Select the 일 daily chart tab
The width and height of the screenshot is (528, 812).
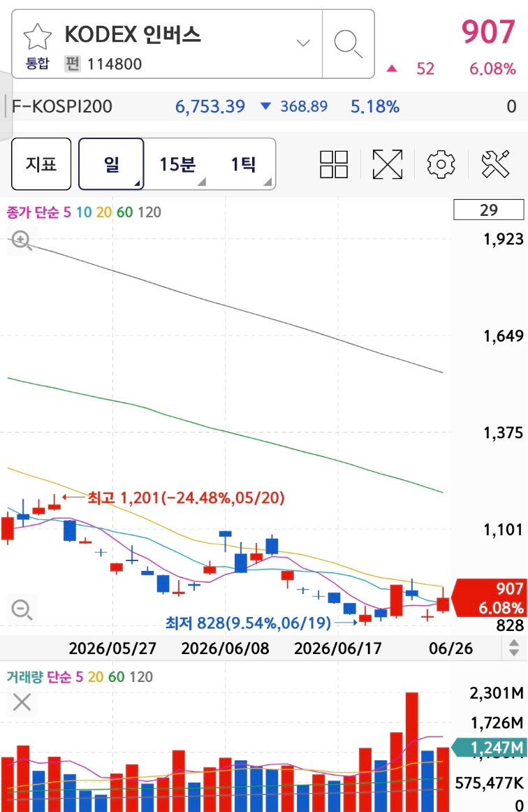[111, 164]
